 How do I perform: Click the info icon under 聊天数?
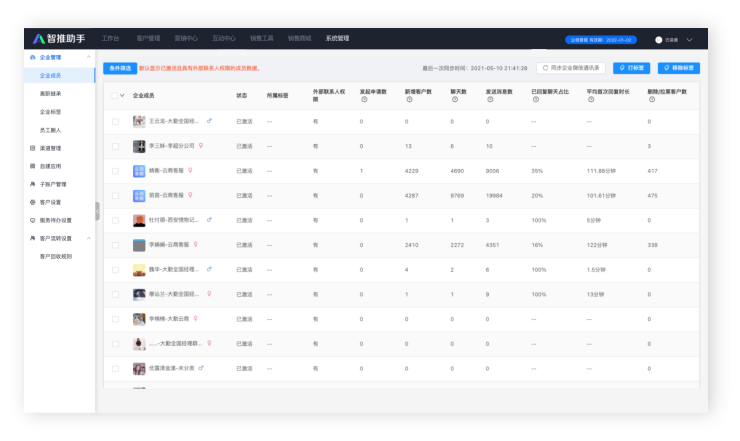point(455,100)
